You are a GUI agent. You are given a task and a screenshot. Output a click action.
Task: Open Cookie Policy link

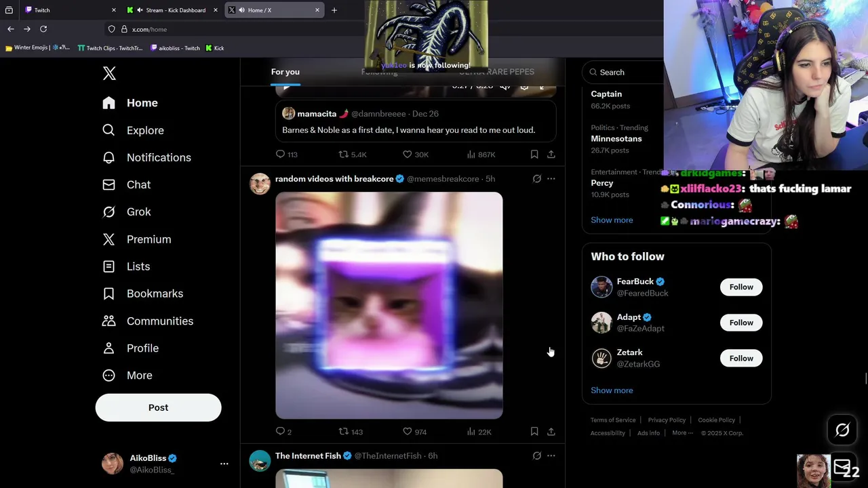(716, 420)
